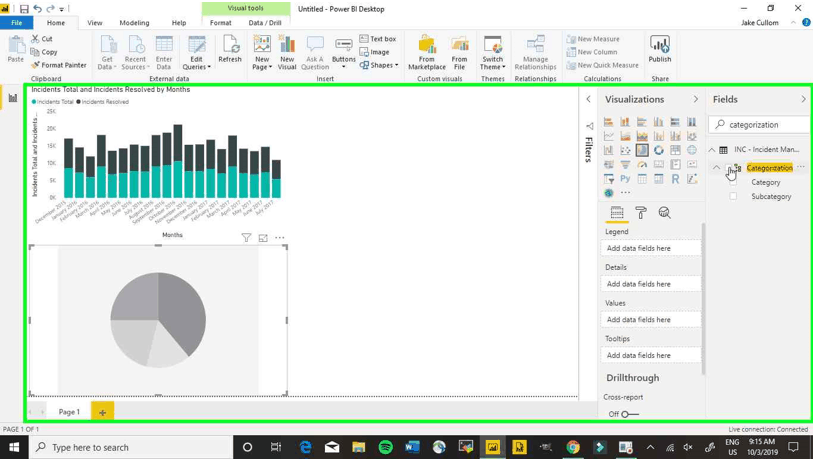
Task: Open the Data / Drill tab
Action: (265, 23)
